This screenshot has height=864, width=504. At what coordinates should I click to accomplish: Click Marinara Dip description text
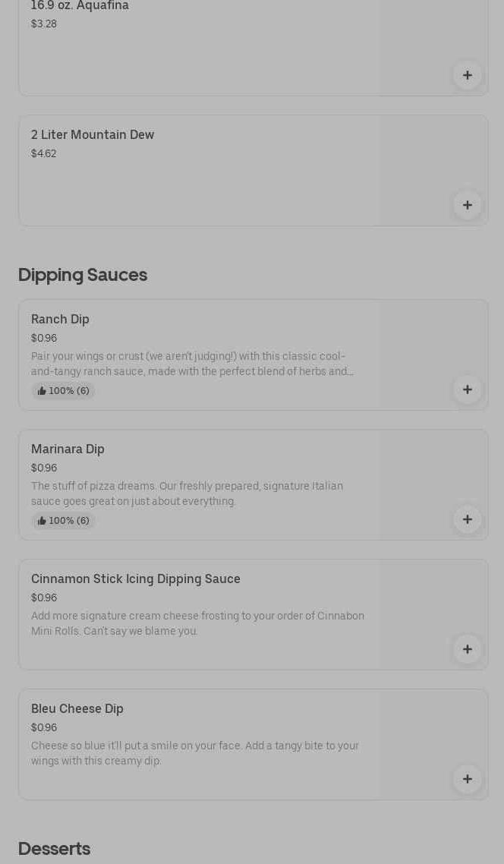[187, 493]
